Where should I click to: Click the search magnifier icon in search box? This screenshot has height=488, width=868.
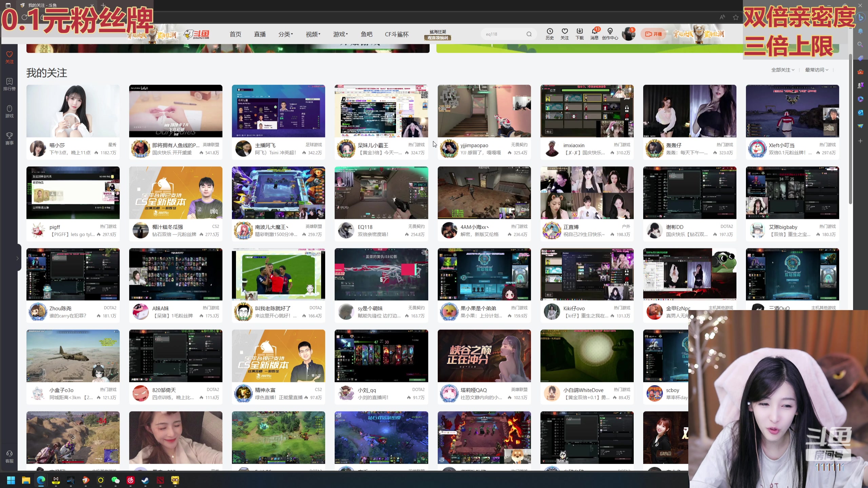(529, 34)
